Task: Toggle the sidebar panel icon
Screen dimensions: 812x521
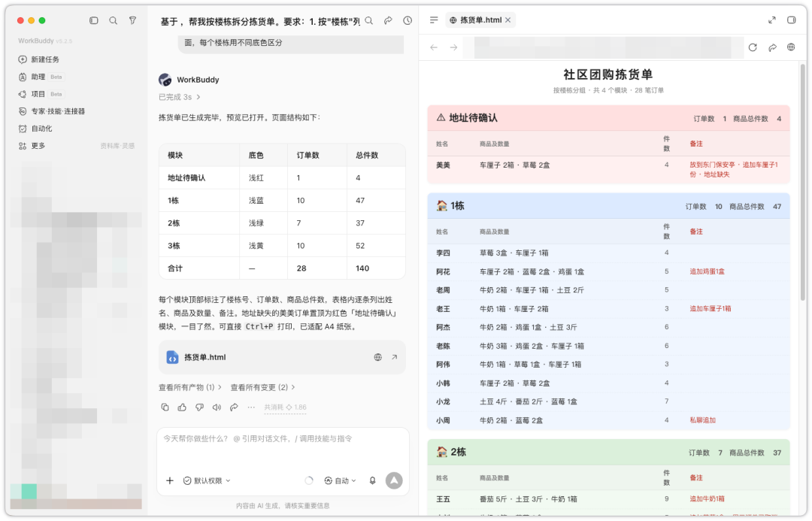Action: 94,21
